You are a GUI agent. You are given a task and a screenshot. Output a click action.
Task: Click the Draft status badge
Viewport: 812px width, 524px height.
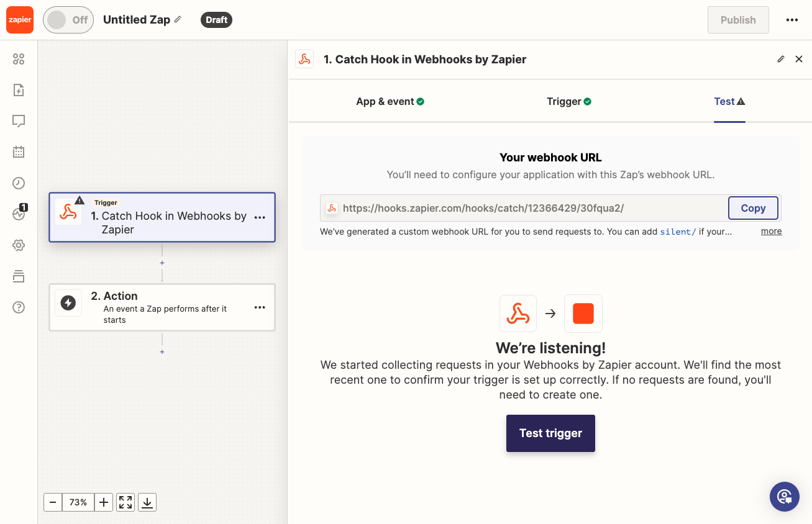coord(216,20)
